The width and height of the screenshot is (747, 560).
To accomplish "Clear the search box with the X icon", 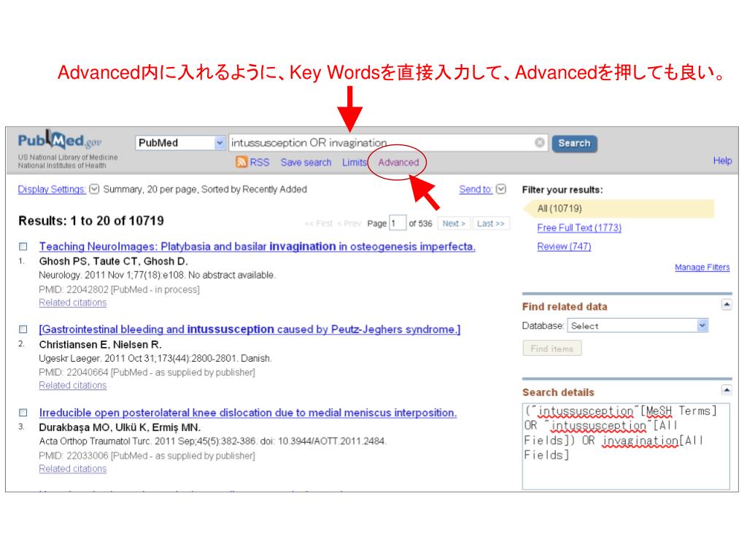I will 539,143.
